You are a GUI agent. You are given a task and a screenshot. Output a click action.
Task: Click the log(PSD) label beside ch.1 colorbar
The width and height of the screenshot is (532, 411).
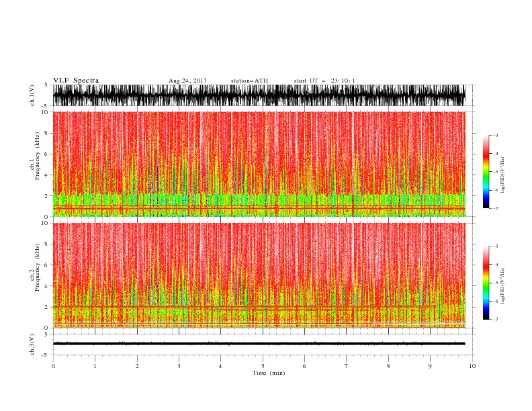pos(502,175)
